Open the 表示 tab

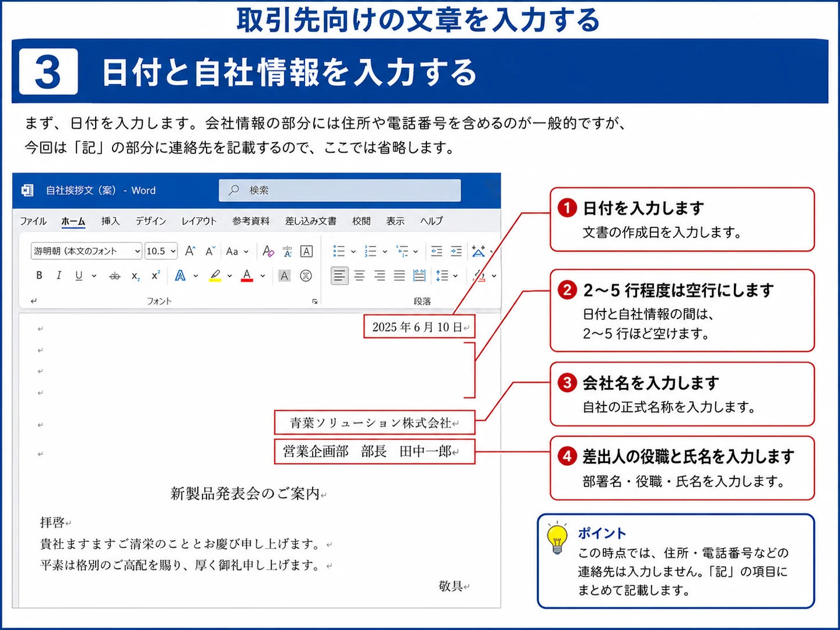click(x=396, y=221)
